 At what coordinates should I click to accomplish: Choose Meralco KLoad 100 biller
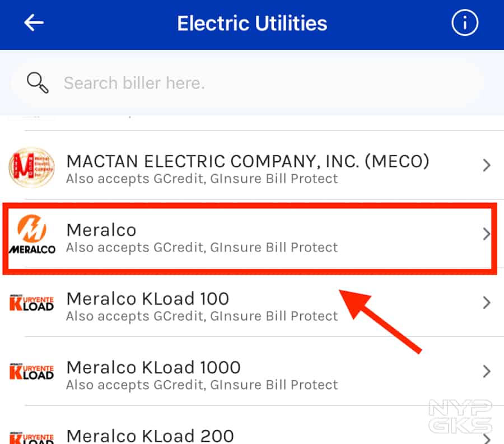147,298
